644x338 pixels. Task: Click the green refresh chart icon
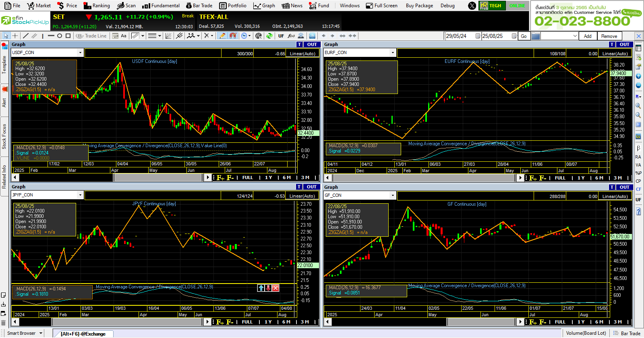point(269,36)
